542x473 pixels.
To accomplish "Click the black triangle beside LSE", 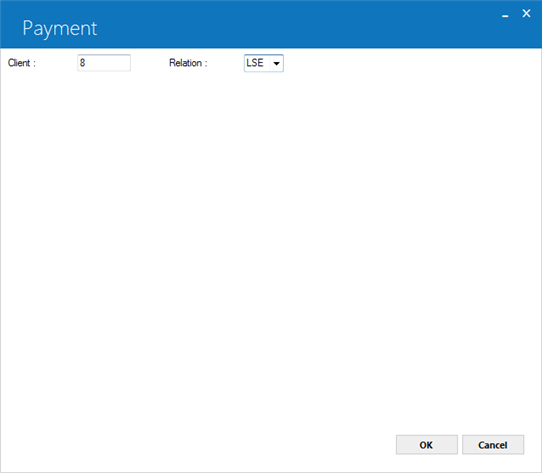I will tap(277, 64).
